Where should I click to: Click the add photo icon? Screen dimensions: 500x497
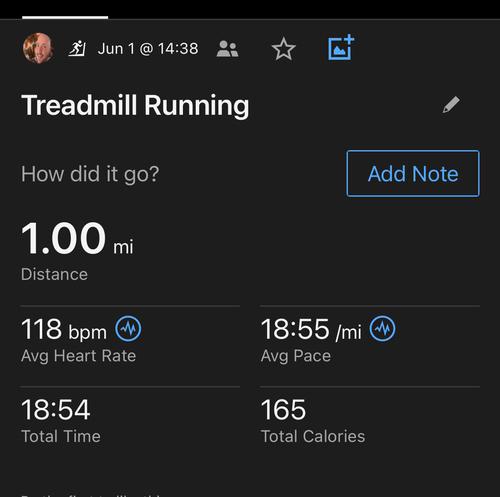pos(341,47)
